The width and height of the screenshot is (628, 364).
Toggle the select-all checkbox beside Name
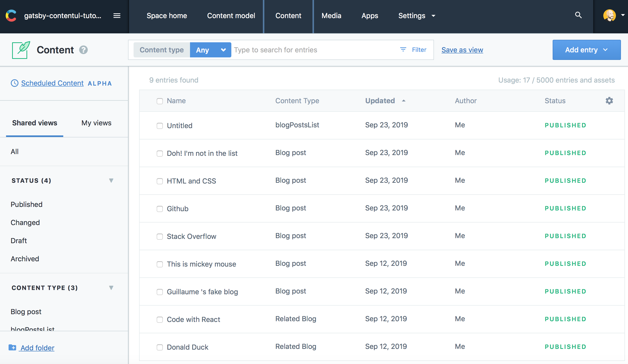[x=160, y=101]
